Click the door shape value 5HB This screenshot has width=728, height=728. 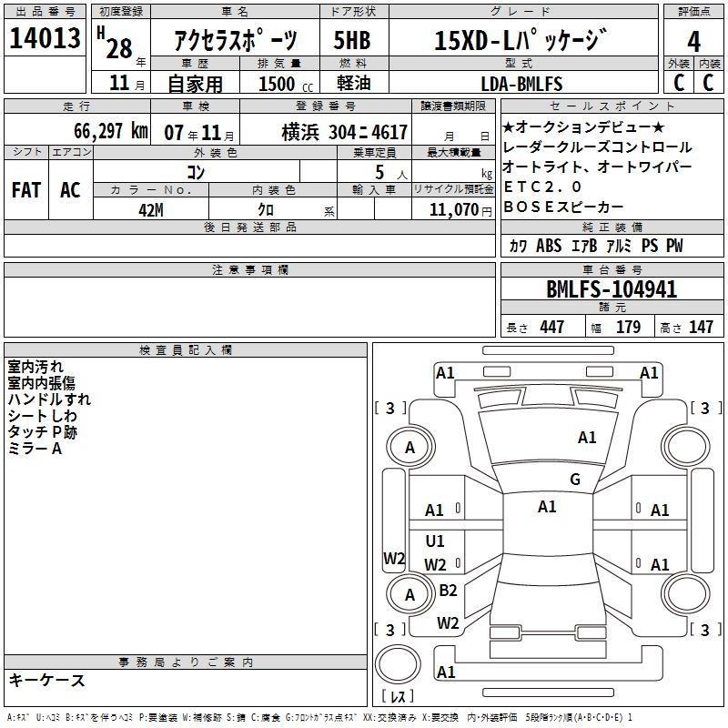click(x=352, y=40)
